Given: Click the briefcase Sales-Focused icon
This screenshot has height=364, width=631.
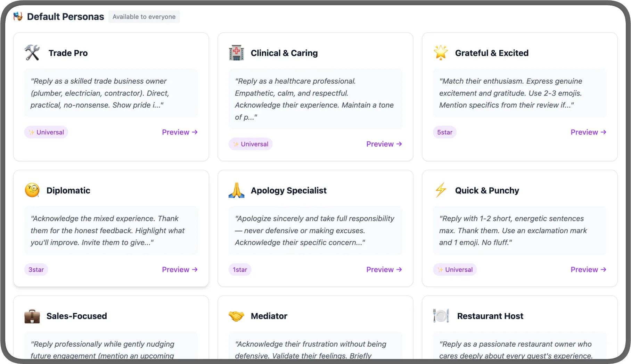Looking at the screenshot, I should pyautogui.click(x=32, y=316).
